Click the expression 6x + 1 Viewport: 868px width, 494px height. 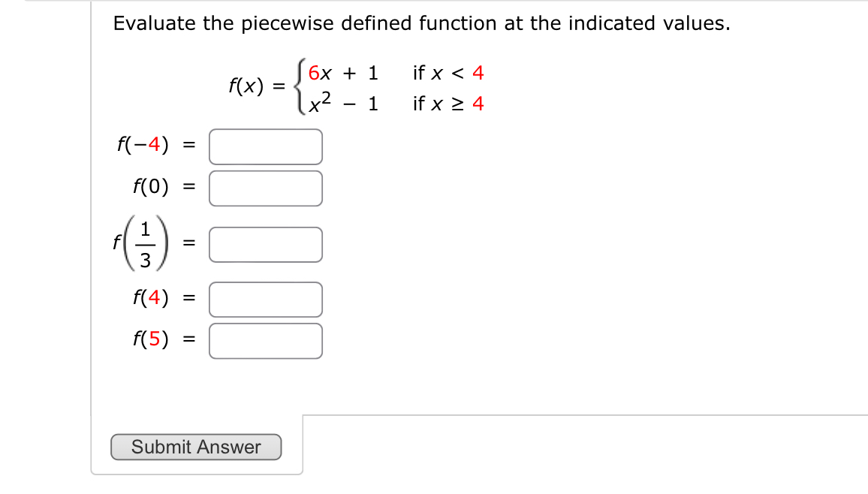coord(342,73)
